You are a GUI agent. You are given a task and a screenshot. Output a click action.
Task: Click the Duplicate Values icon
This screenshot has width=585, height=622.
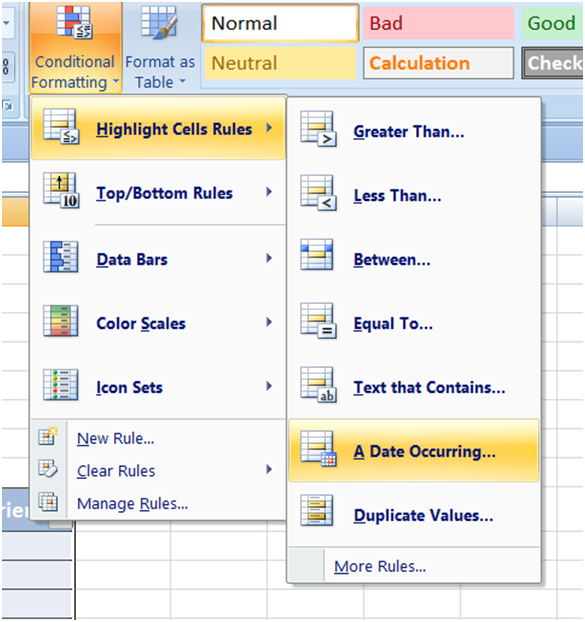coord(316,511)
